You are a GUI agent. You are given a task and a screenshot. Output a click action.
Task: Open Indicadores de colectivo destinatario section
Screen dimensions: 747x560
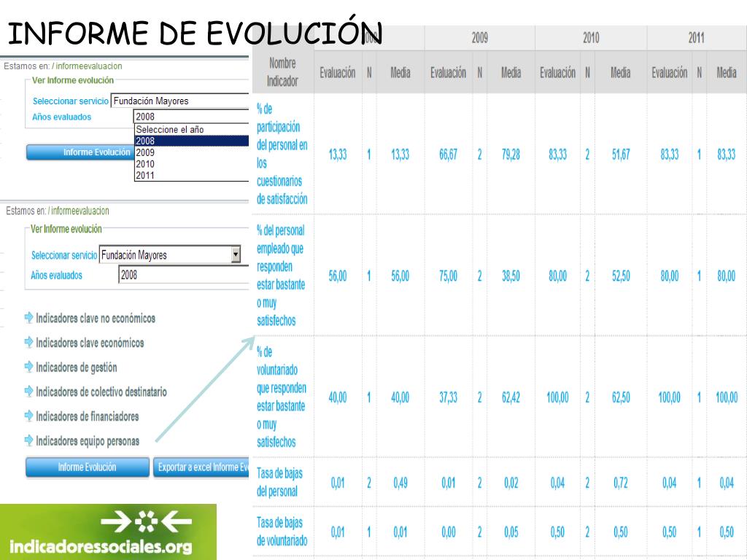point(101,392)
